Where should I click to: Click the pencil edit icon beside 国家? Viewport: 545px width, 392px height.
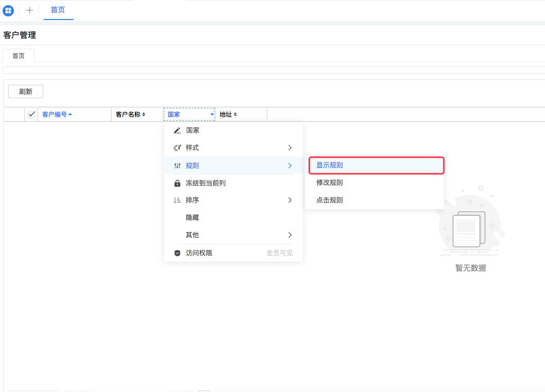(177, 130)
